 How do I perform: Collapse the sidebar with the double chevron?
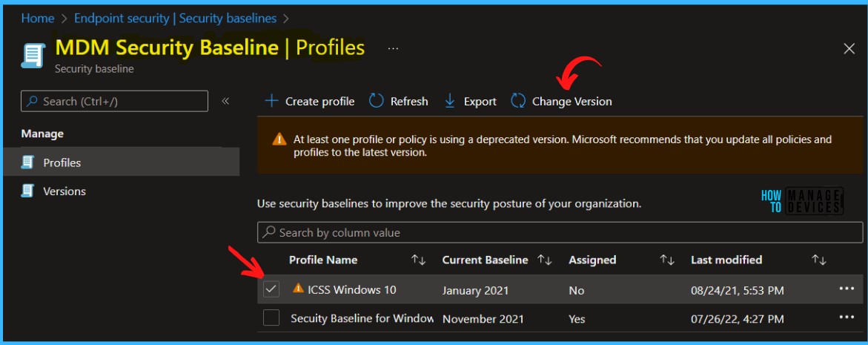225,101
